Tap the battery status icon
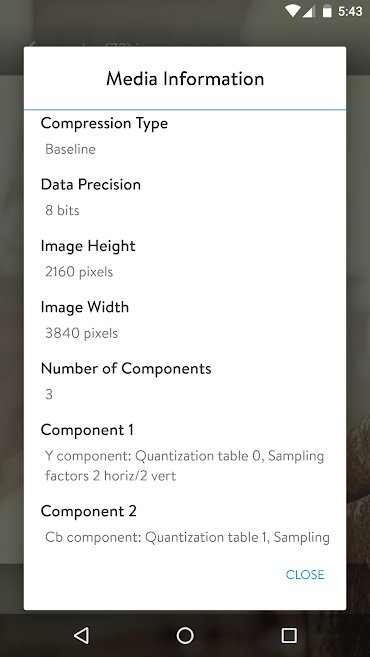 coord(327,11)
